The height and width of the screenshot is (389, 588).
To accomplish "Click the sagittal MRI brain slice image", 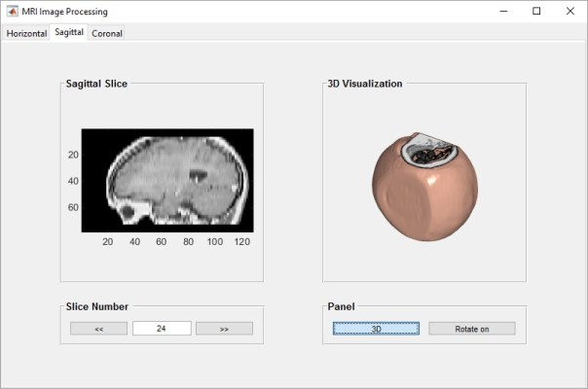I will pyautogui.click(x=166, y=180).
